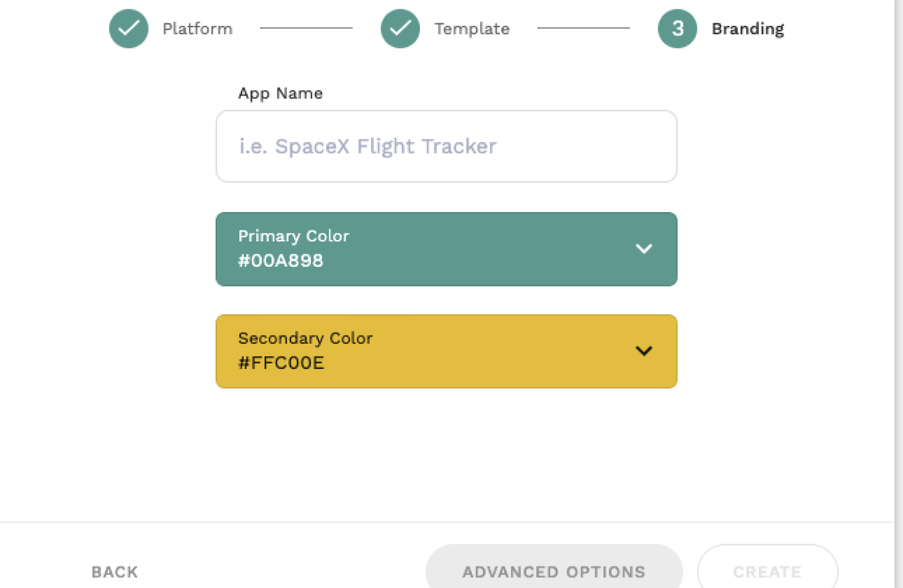Open the yellow Secondary Color swatch panel

click(x=447, y=351)
